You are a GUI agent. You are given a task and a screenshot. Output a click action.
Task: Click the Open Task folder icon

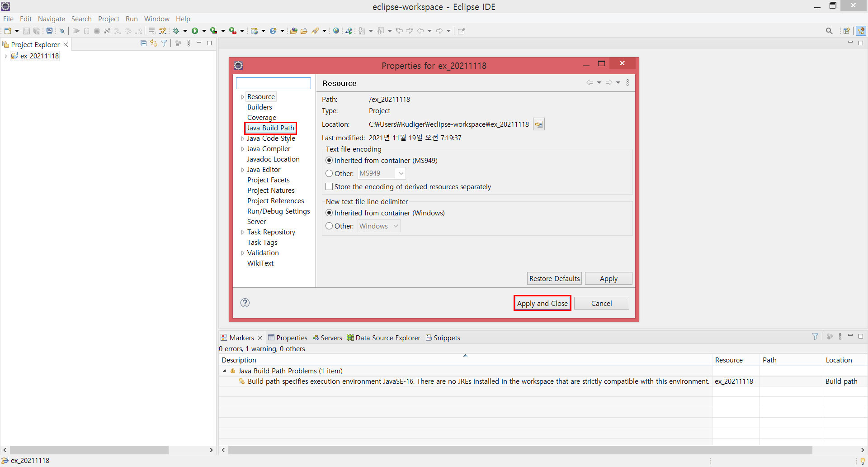[x=304, y=31]
